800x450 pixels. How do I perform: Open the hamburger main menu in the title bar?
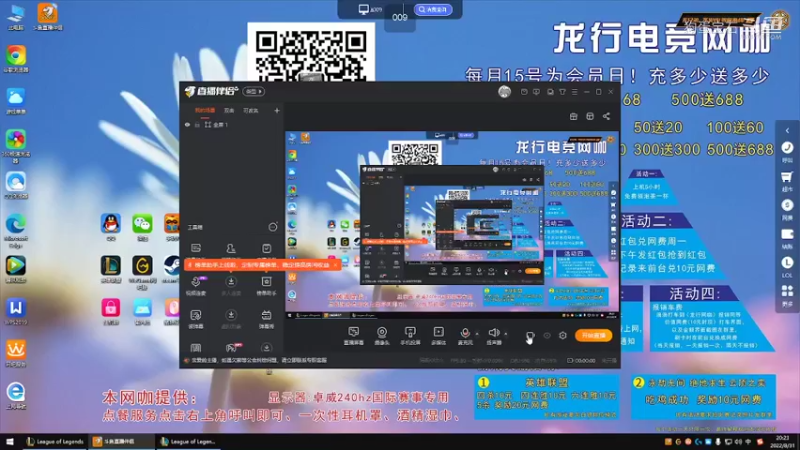pos(574,92)
